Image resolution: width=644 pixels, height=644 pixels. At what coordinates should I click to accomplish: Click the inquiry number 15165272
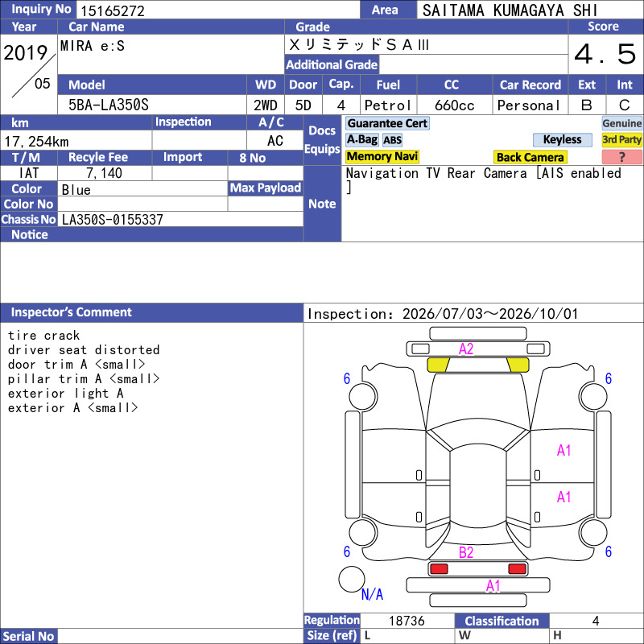(x=113, y=10)
